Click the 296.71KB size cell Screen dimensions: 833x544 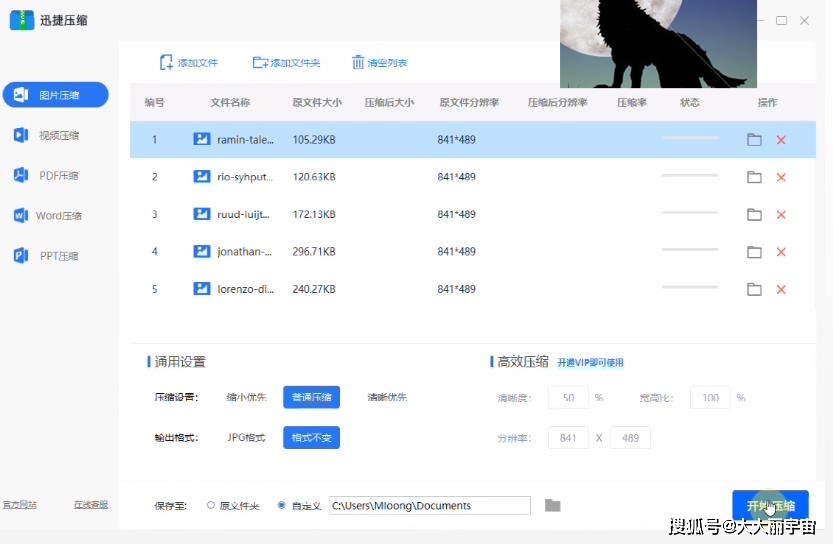point(314,251)
